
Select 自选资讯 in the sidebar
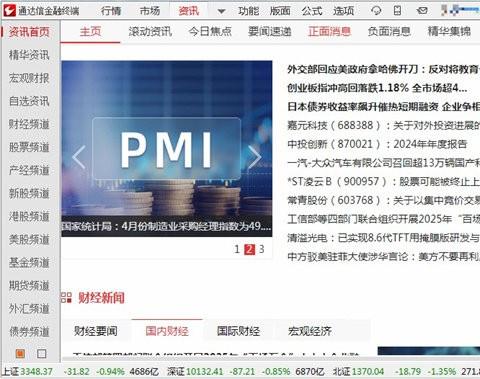pyautogui.click(x=29, y=101)
